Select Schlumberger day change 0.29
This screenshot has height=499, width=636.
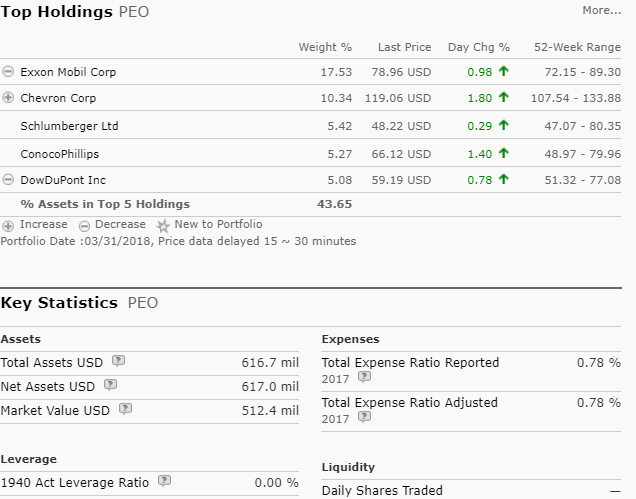(x=479, y=126)
